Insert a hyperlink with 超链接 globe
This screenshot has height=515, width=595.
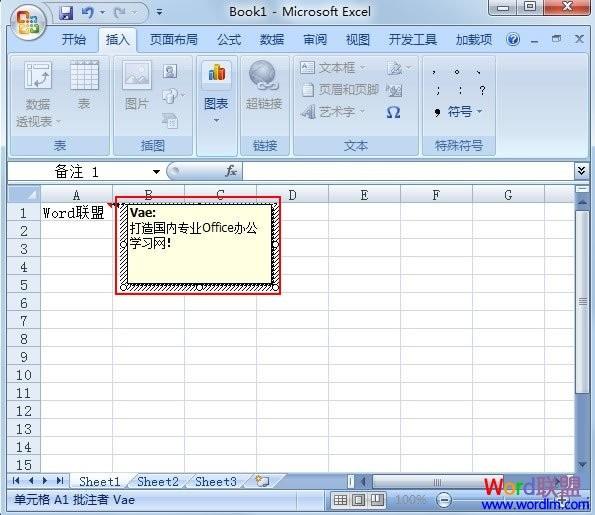(x=264, y=86)
